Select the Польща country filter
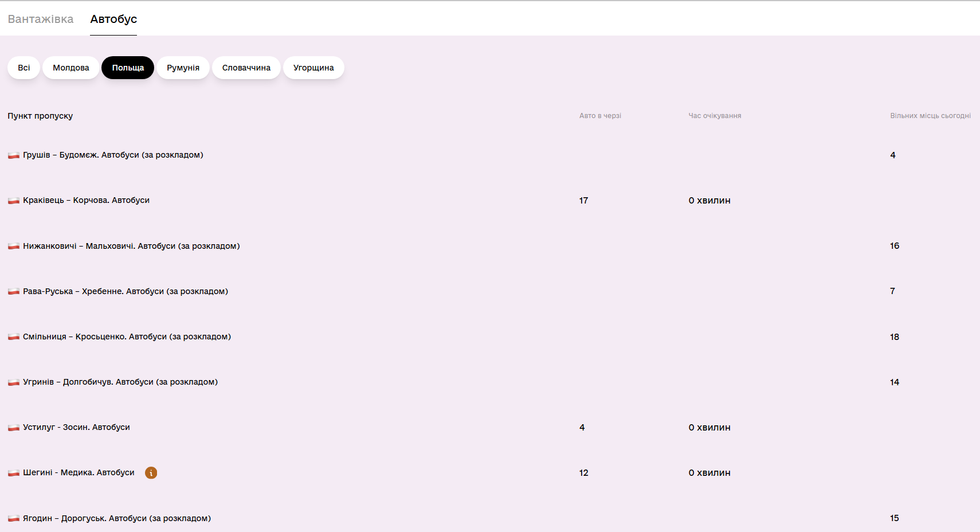The image size is (980, 532). 128,68
